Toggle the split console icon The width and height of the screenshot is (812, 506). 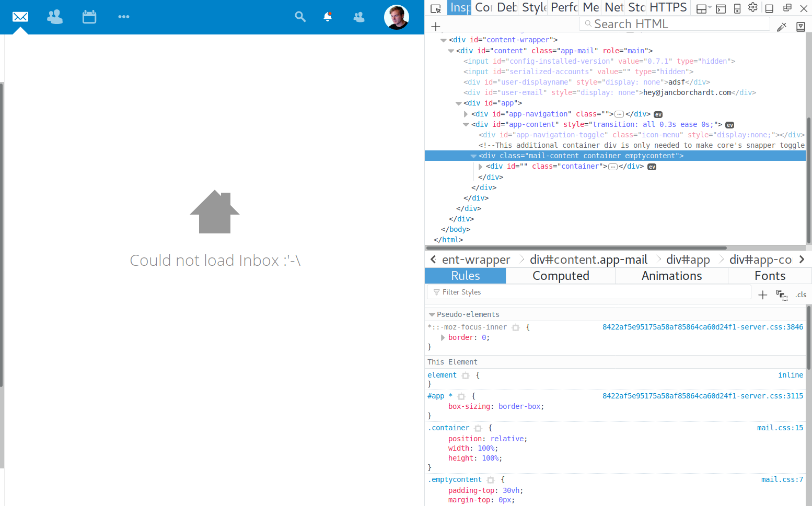[721, 8]
